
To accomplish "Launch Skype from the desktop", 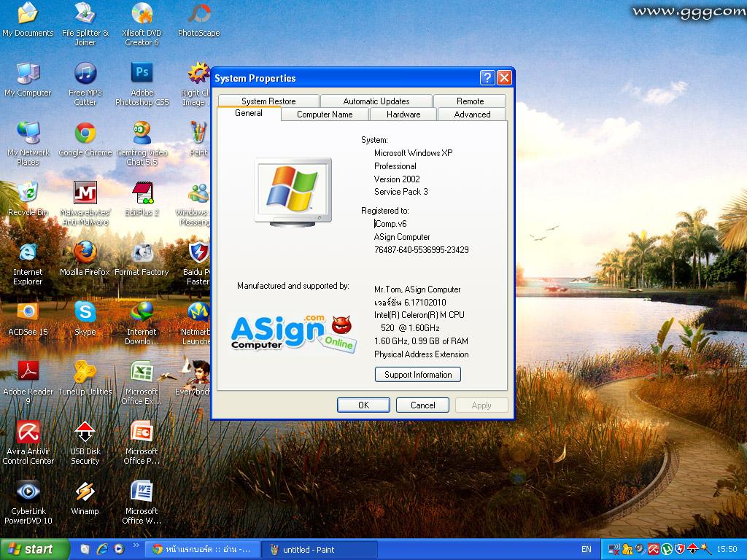I will coord(85,319).
